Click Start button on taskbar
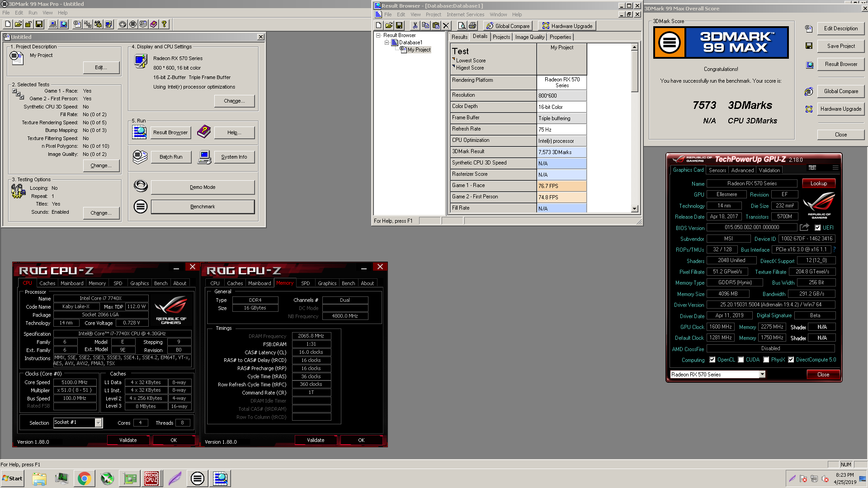 click(12, 479)
